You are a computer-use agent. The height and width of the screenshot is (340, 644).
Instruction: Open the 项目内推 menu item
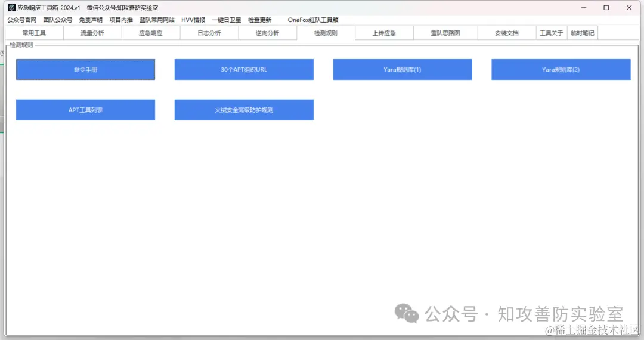point(120,20)
